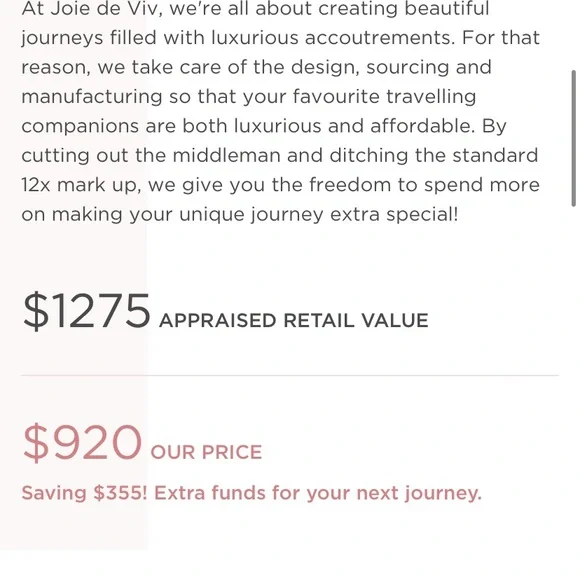Click the Saving $355! text

(84, 493)
